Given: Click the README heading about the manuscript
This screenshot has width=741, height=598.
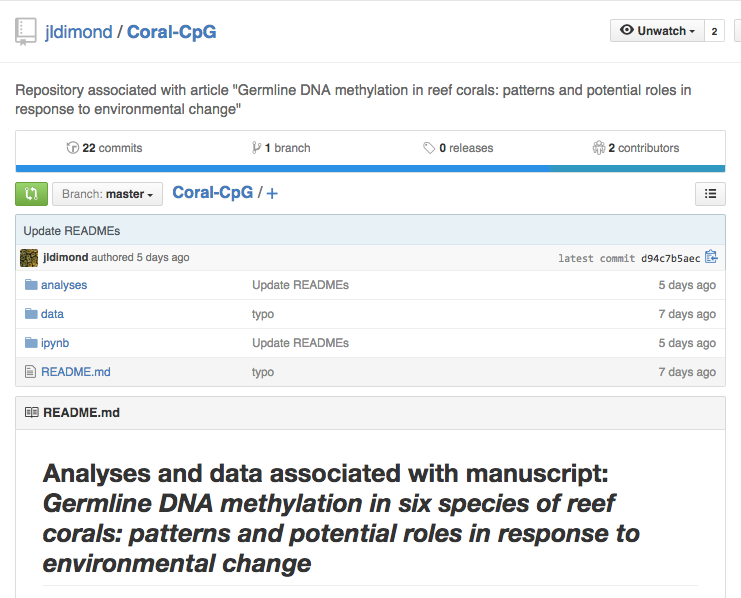Looking at the screenshot, I should (x=341, y=518).
